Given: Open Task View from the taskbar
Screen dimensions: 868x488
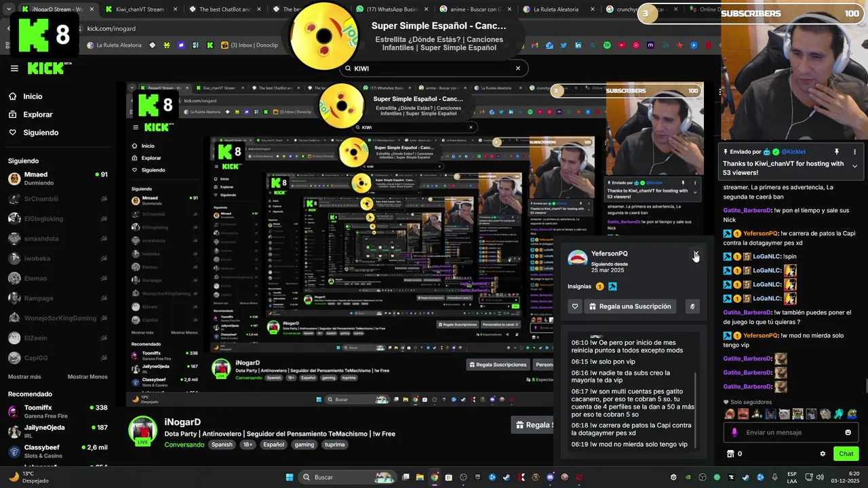Looking at the screenshot, I should pyautogui.click(x=406, y=477).
